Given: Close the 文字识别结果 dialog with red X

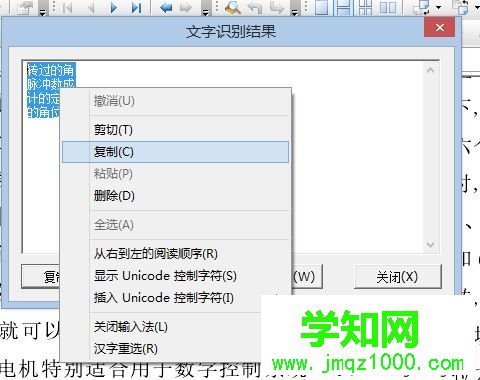Looking at the screenshot, I should 439,27.
